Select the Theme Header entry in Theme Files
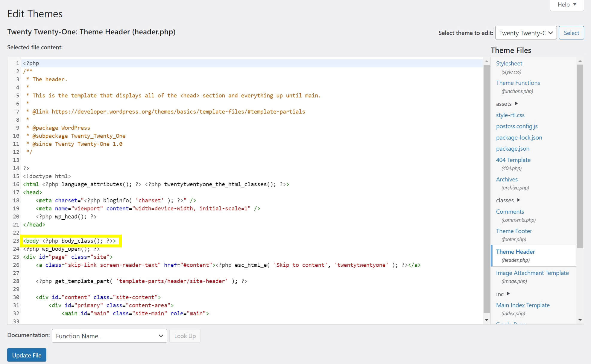Screen dimensions: 591x364 click(516, 252)
